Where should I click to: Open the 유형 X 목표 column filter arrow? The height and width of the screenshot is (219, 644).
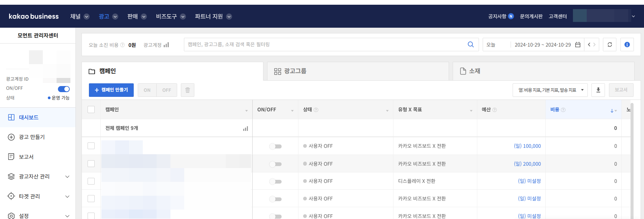pos(471,111)
